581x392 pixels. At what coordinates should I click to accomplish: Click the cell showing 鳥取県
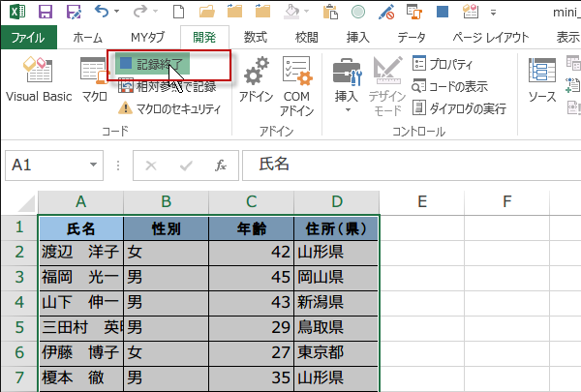tap(336, 328)
